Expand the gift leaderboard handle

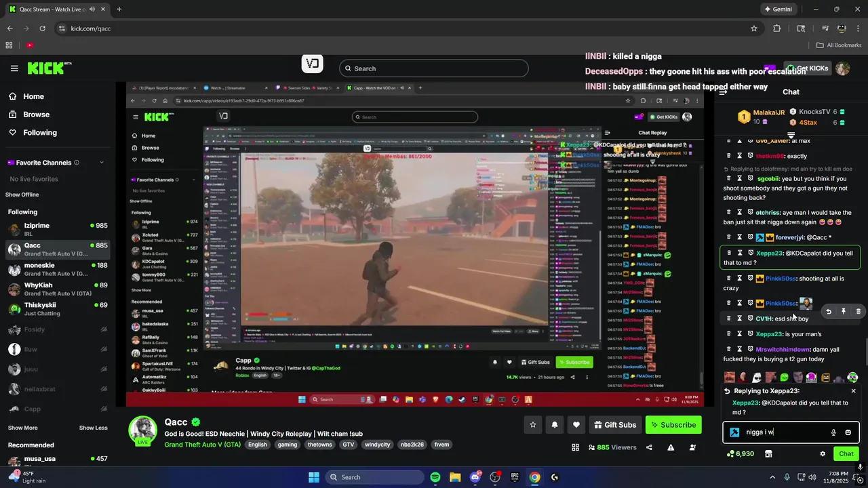click(x=791, y=136)
